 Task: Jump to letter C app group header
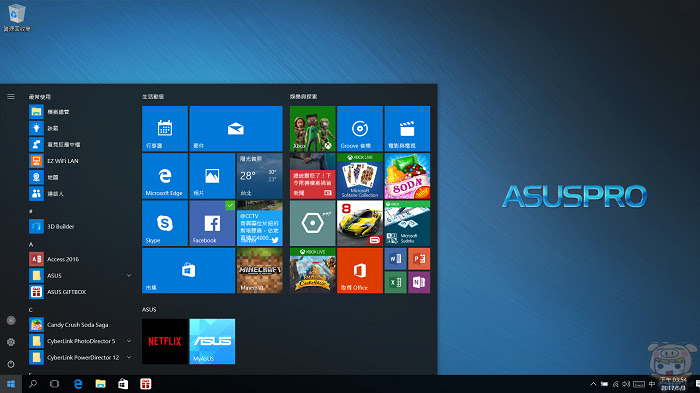[x=31, y=310]
